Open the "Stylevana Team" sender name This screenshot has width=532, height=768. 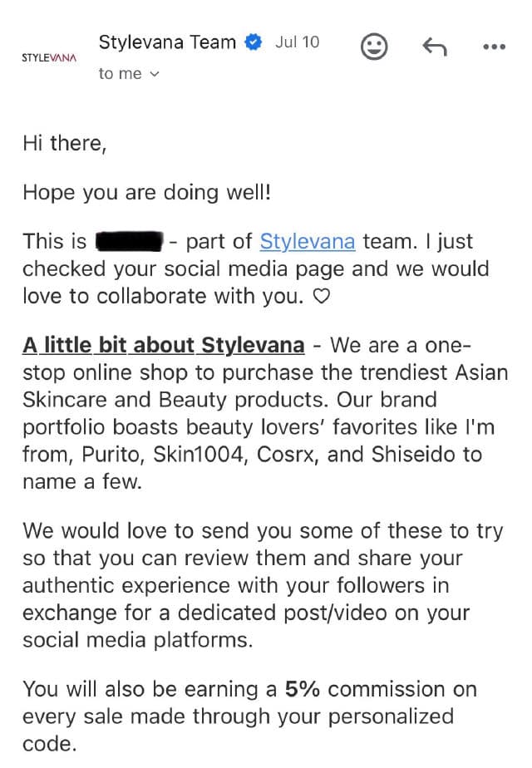167,42
